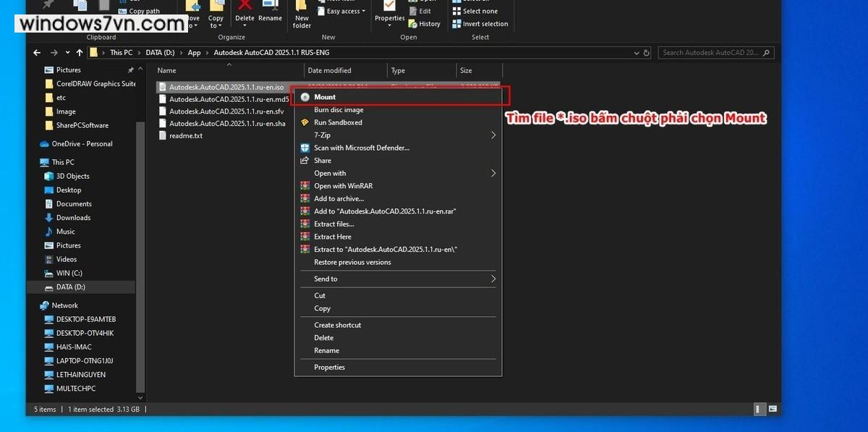Image resolution: width=868 pixels, height=432 pixels.
Task: Choose Mount from the context menu
Action: 325,97
